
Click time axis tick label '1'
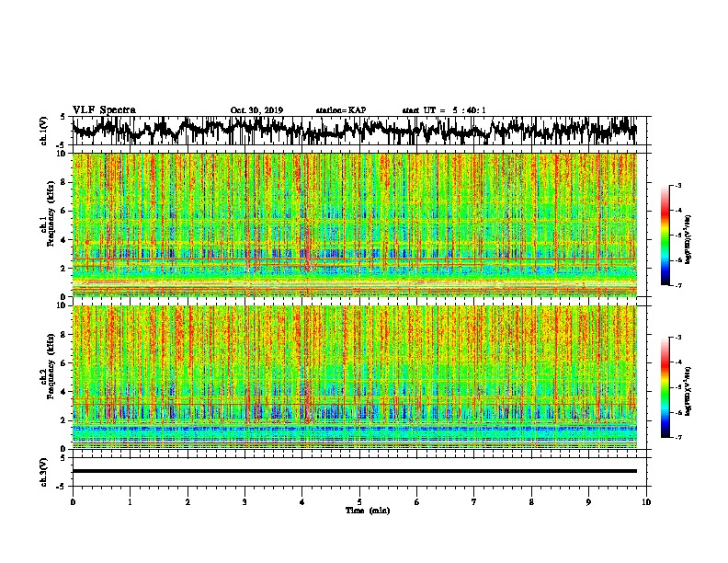click(x=130, y=502)
